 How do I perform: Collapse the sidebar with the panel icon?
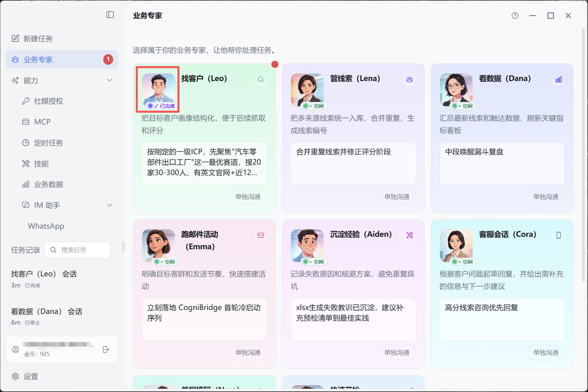110,15
